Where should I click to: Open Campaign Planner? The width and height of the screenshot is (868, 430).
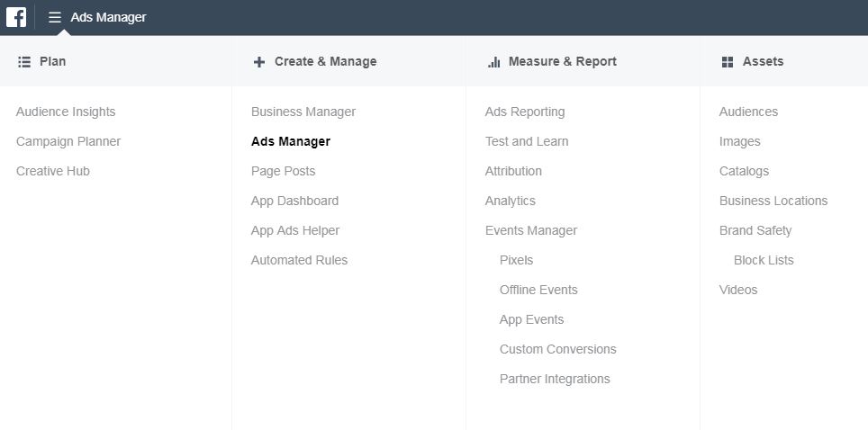coord(68,141)
